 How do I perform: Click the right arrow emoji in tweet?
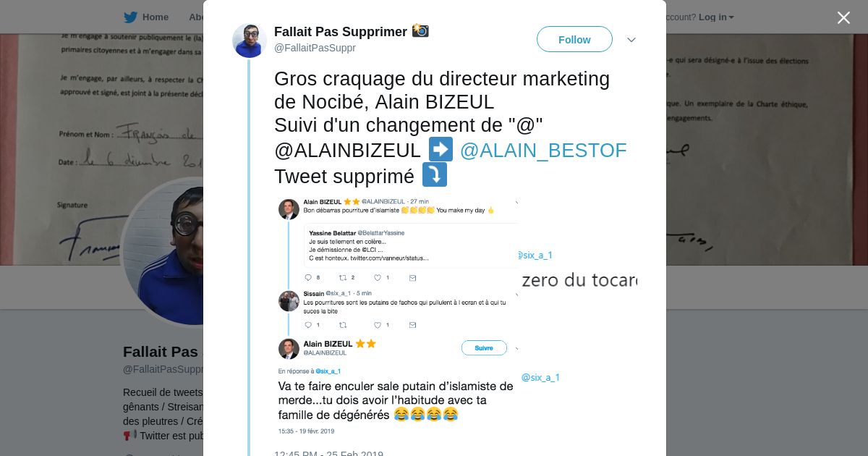click(441, 149)
